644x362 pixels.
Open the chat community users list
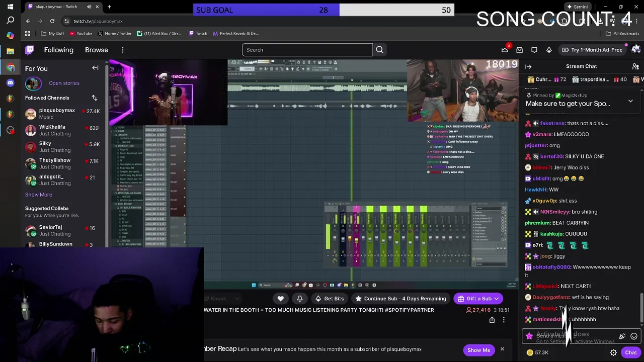coord(635,66)
